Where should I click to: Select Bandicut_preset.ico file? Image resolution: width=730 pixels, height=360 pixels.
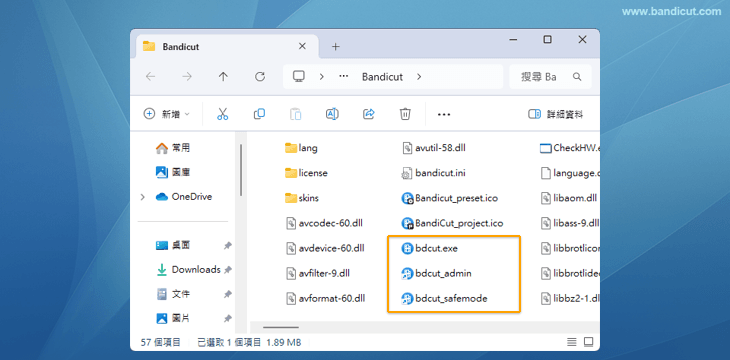pos(449,198)
